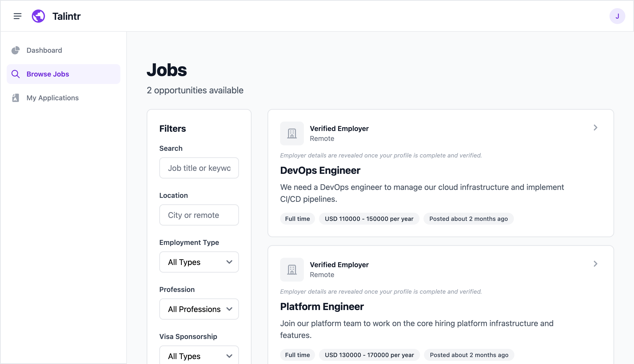Viewport: 634px width, 364px height.
Task: Select the Browse Jobs nav entry
Action: point(48,74)
